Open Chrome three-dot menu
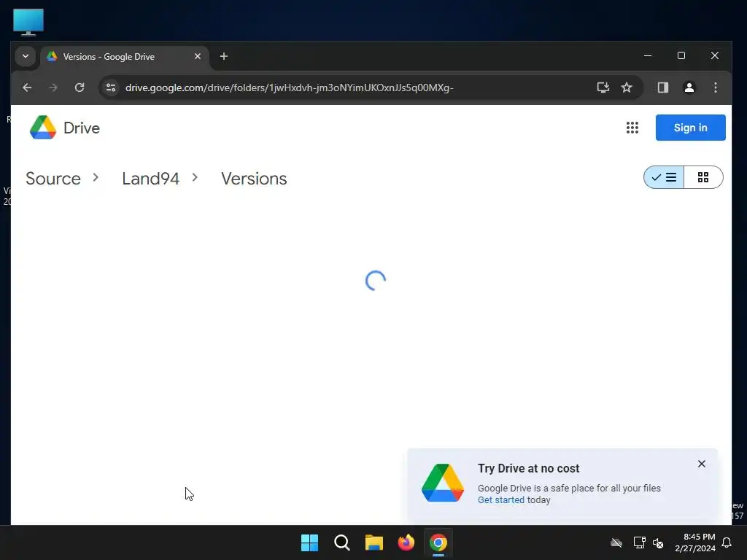The image size is (747, 560). 715,87
